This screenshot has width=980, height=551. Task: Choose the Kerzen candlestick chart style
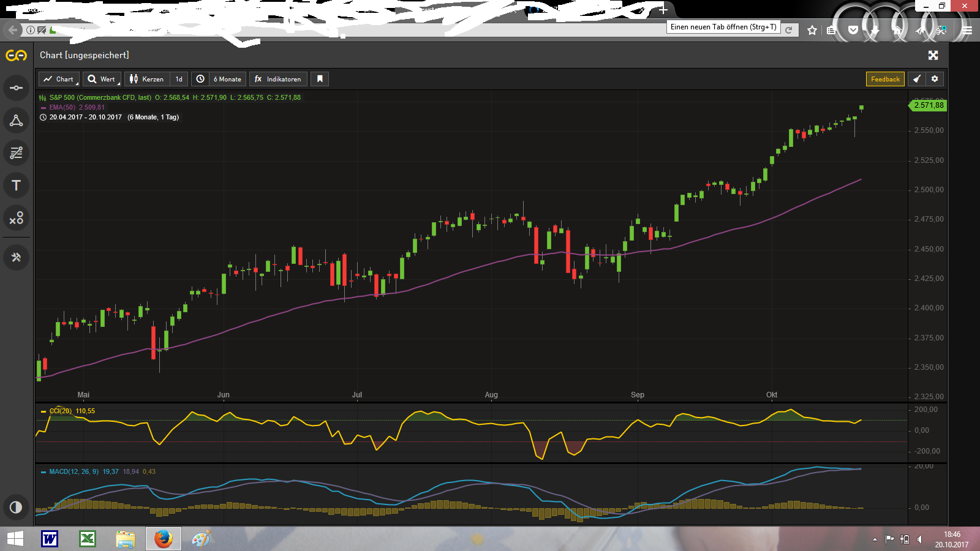click(x=147, y=79)
